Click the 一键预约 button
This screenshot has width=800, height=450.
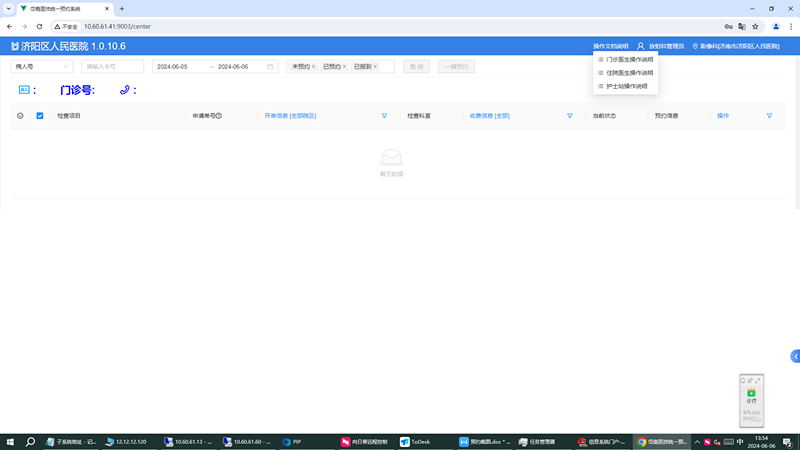coord(456,67)
